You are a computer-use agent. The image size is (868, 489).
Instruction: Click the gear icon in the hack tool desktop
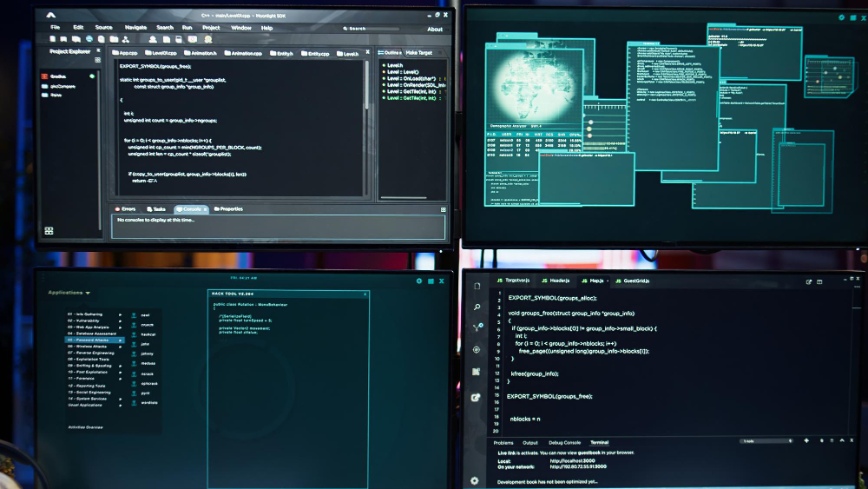click(419, 281)
